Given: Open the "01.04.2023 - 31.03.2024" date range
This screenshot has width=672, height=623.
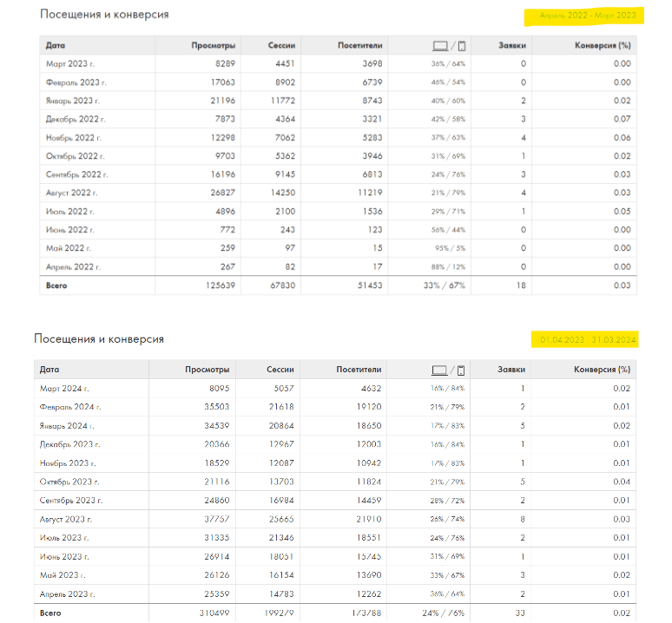Looking at the screenshot, I should [x=589, y=339].
